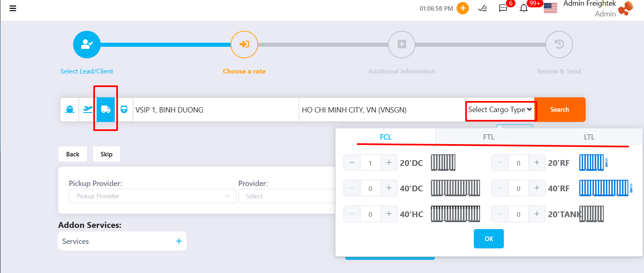The height and width of the screenshot is (273, 644).
Task: Increase 40'DC container quantity
Action: pos(389,188)
